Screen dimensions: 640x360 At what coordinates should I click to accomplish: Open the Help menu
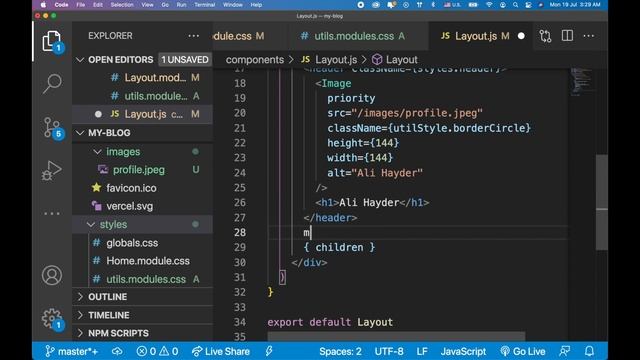tap(256, 5)
